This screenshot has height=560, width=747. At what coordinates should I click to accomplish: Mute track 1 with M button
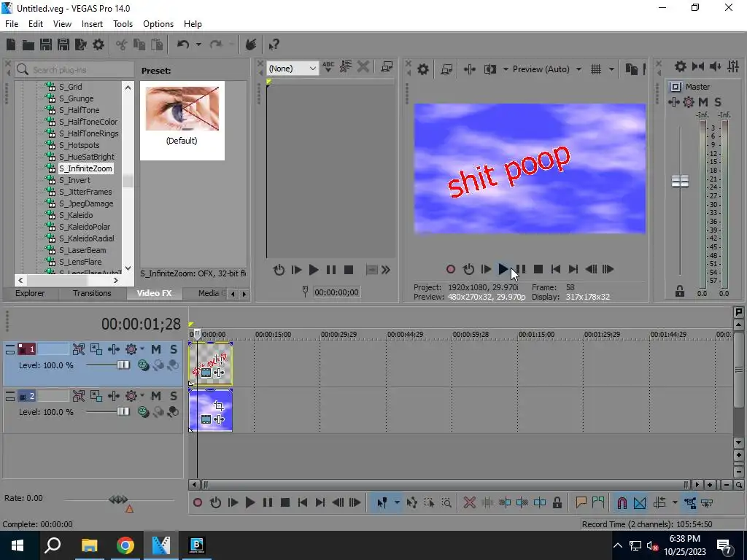coord(156,349)
